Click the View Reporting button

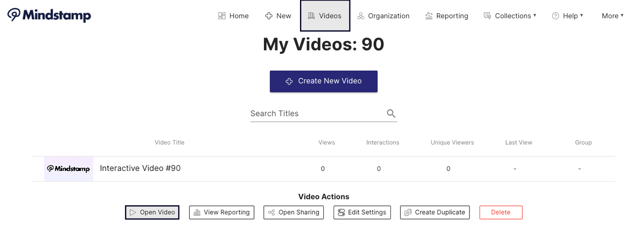(221, 212)
